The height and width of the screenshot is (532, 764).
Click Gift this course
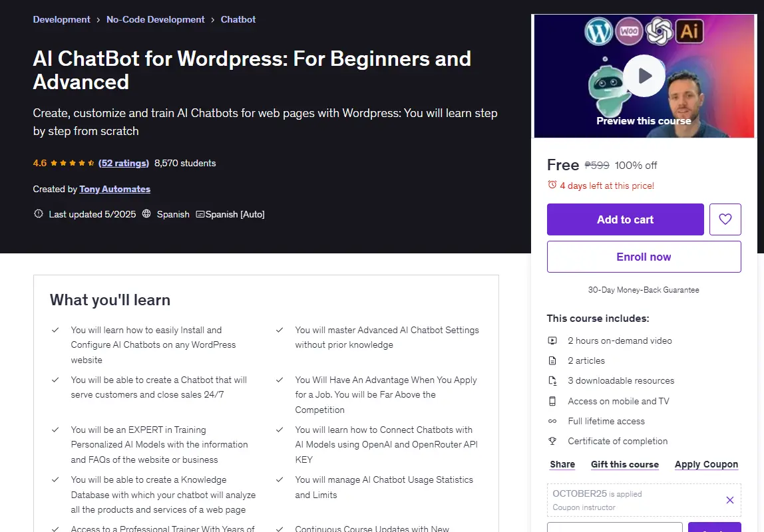click(x=625, y=464)
